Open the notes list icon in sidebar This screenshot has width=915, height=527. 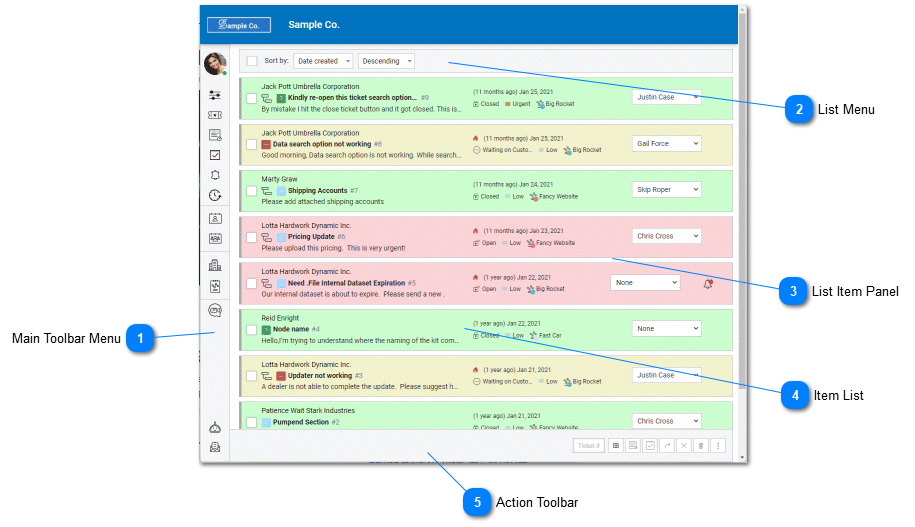click(x=215, y=135)
